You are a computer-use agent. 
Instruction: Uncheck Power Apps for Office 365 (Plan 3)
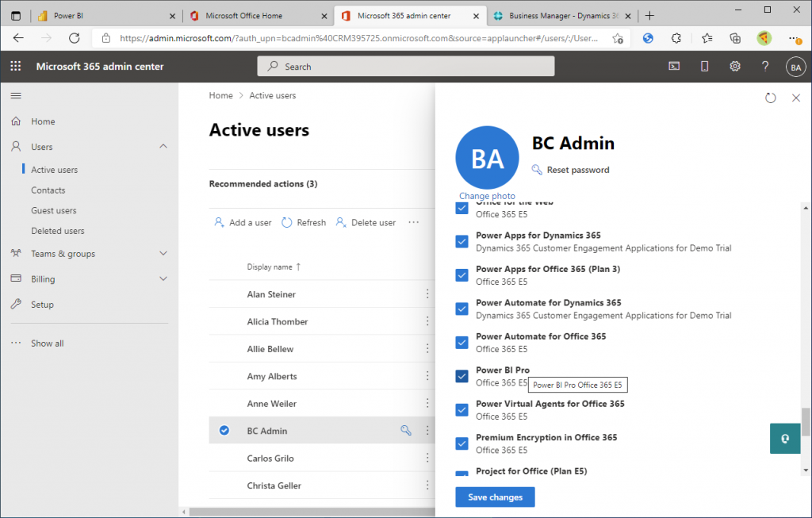click(462, 275)
